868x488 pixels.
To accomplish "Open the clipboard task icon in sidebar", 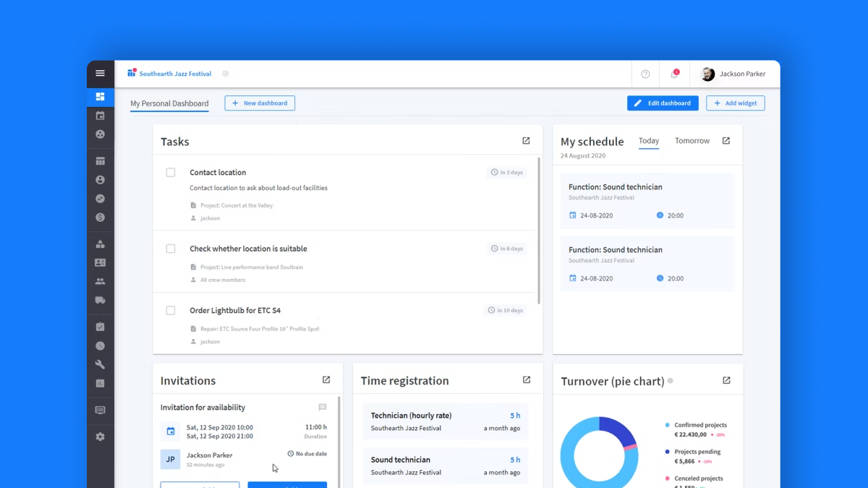I will [x=100, y=327].
